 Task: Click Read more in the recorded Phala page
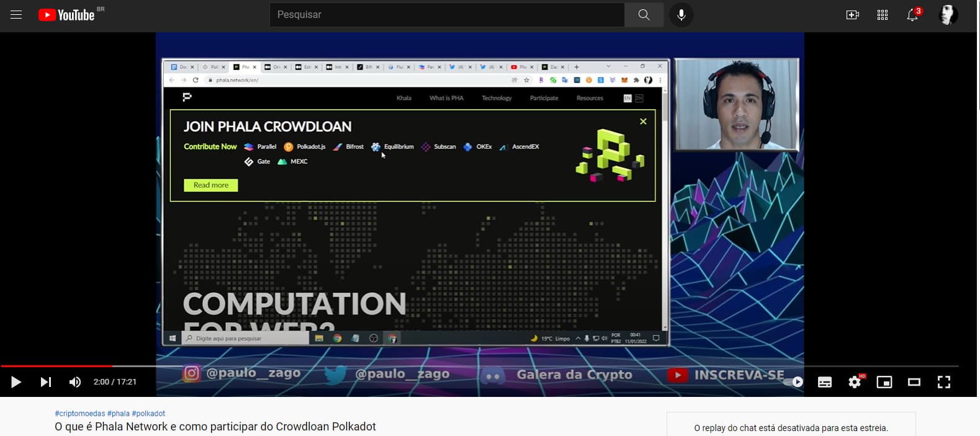211,185
